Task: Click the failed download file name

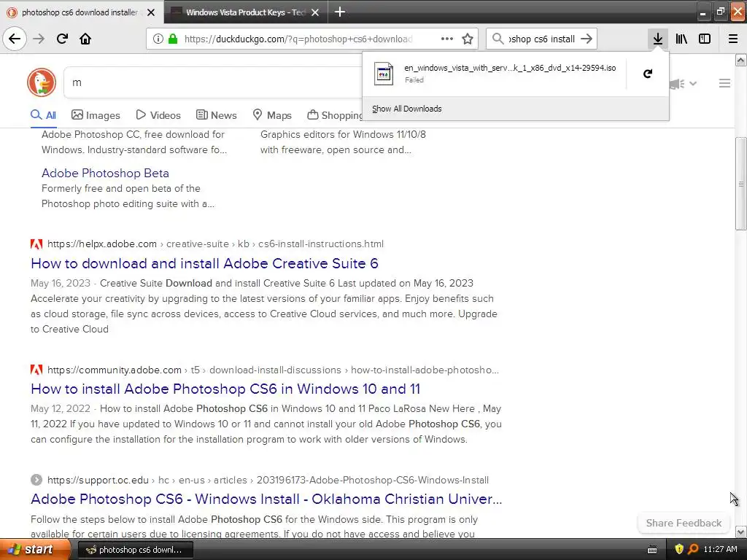Action: click(510, 68)
